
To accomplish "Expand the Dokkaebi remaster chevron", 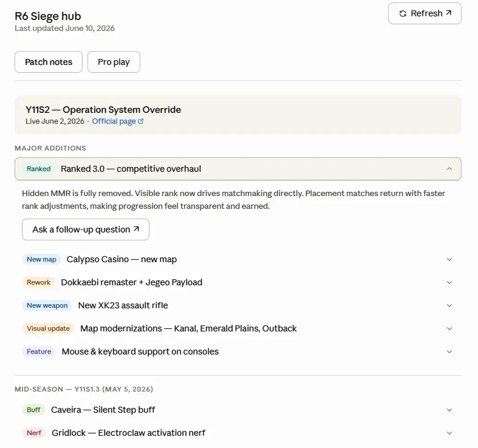I will point(449,282).
